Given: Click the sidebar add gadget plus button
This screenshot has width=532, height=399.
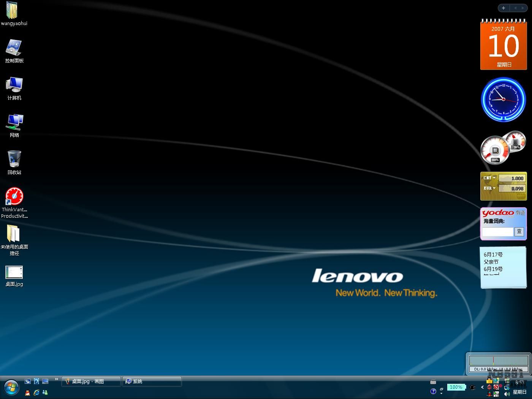Looking at the screenshot, I should (503, 8).
